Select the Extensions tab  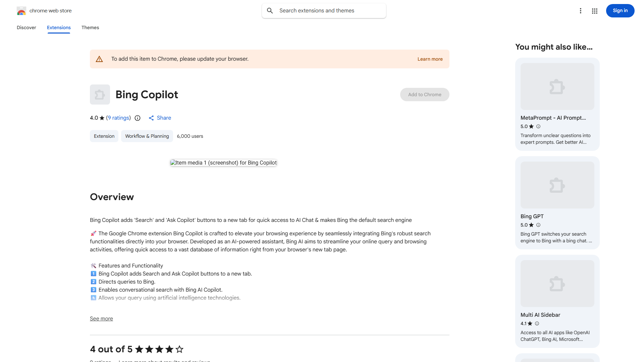point(59,27)
